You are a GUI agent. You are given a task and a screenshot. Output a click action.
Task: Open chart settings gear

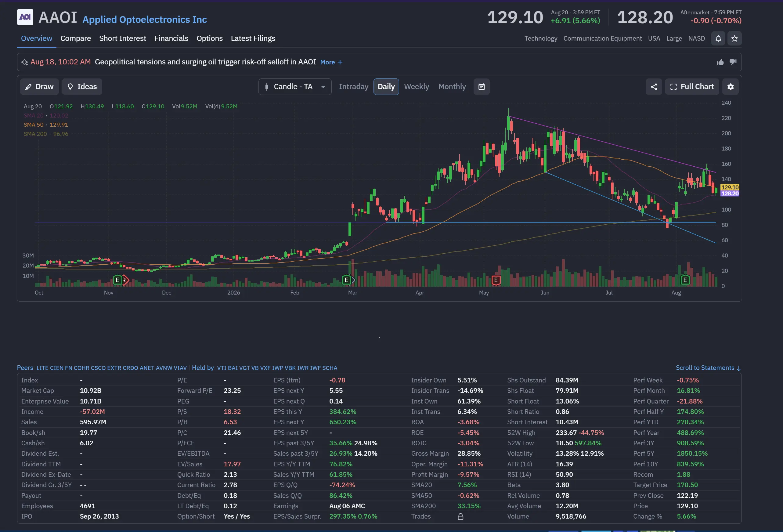[x=730, y=87]
